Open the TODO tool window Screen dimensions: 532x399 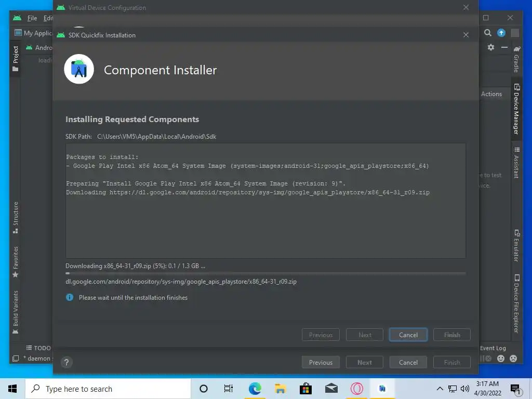pos(38,348)
